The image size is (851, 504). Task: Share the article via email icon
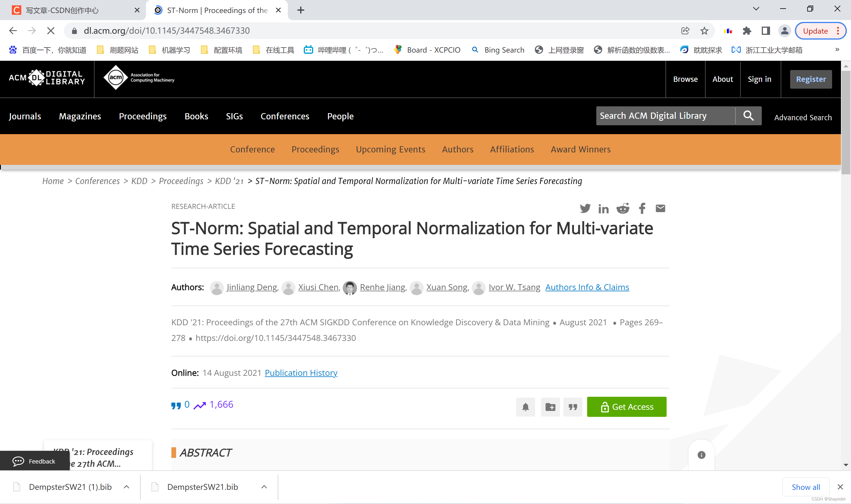click(x=660, y=208)
